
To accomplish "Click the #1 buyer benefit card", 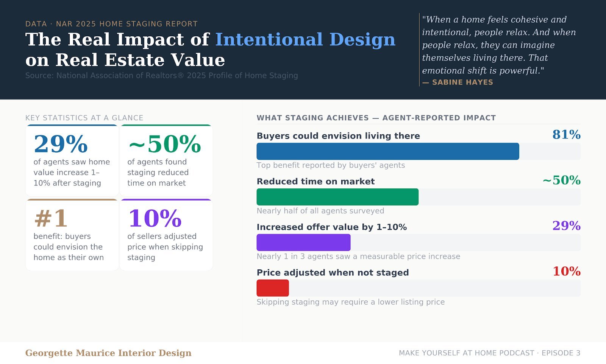I will point(72,235).
